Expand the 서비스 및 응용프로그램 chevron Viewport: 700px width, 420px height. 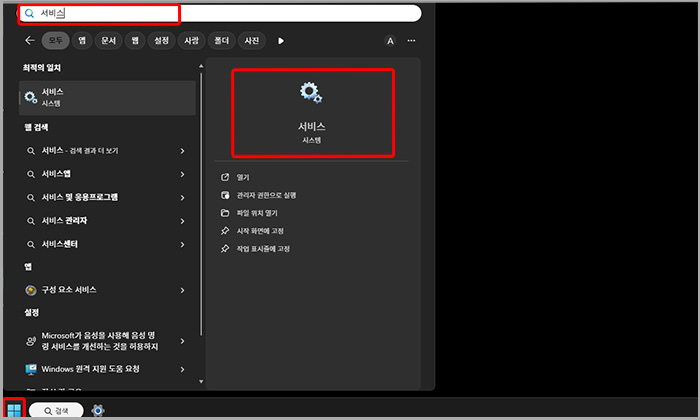click(x=182, y=197)
